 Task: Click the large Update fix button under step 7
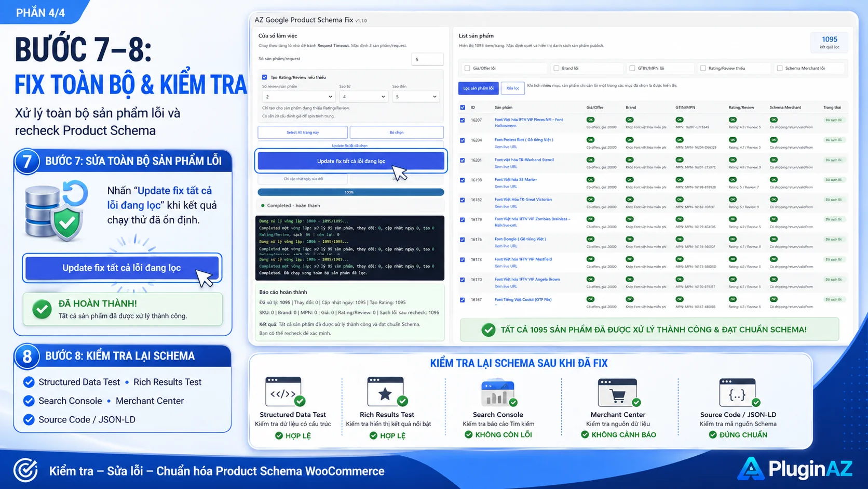click(122, 268)
